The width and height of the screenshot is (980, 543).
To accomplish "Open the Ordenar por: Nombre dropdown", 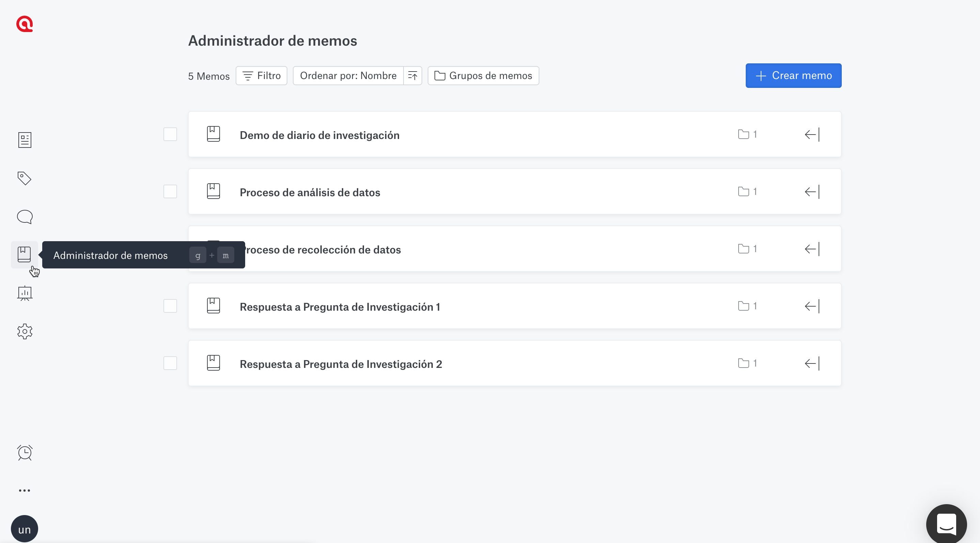I will pyautogui.click(x=348, y=76).
